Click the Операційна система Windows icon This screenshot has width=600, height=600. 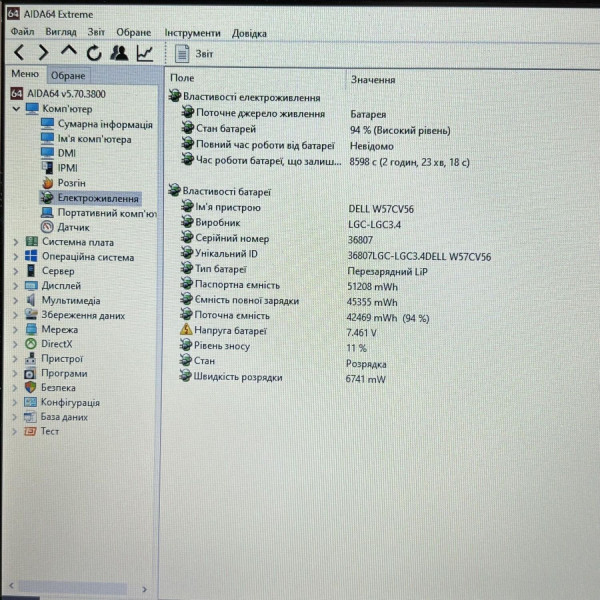click(31, 256)
